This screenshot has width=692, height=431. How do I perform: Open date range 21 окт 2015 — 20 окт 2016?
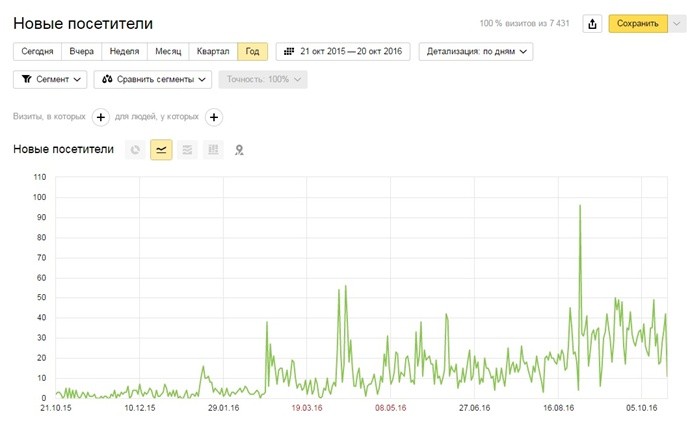pyautogui.click(x=342, y=50)
